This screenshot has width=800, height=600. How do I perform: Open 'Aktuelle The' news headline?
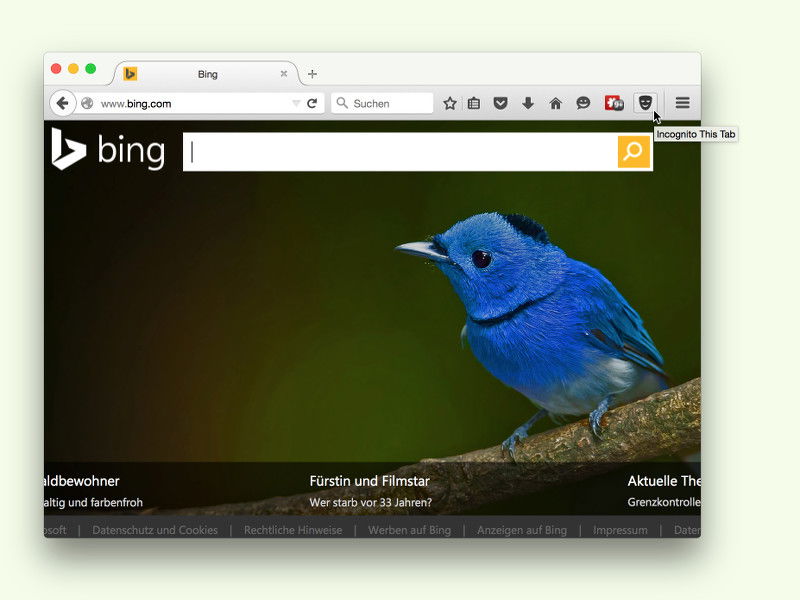tap(664, 481)
